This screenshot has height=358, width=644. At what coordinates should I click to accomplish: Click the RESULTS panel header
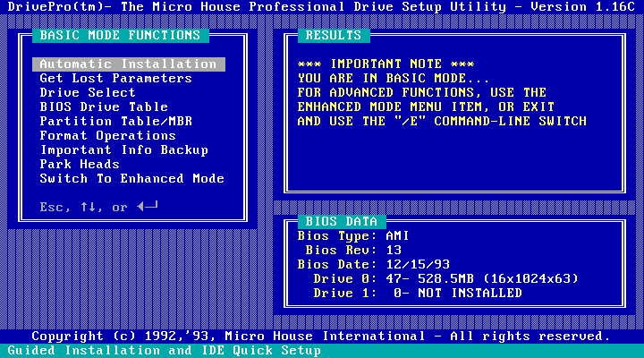pyautogui.click(x=333, y=36)
